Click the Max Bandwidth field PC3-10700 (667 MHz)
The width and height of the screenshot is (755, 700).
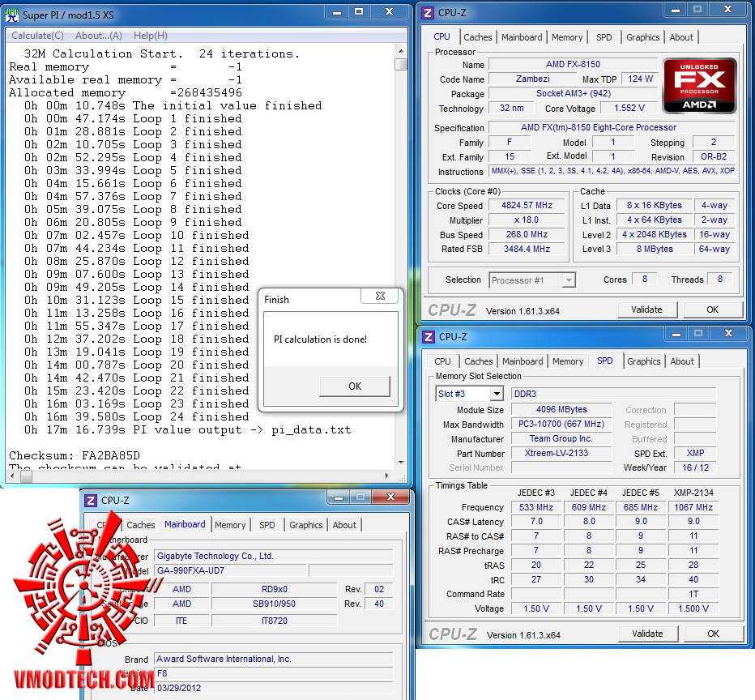561,425
